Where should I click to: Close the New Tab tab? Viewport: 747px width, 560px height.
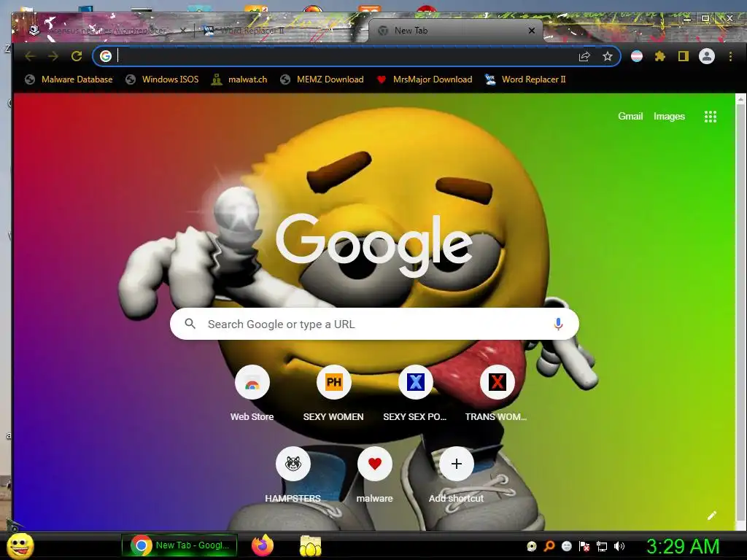coord(532,31)
